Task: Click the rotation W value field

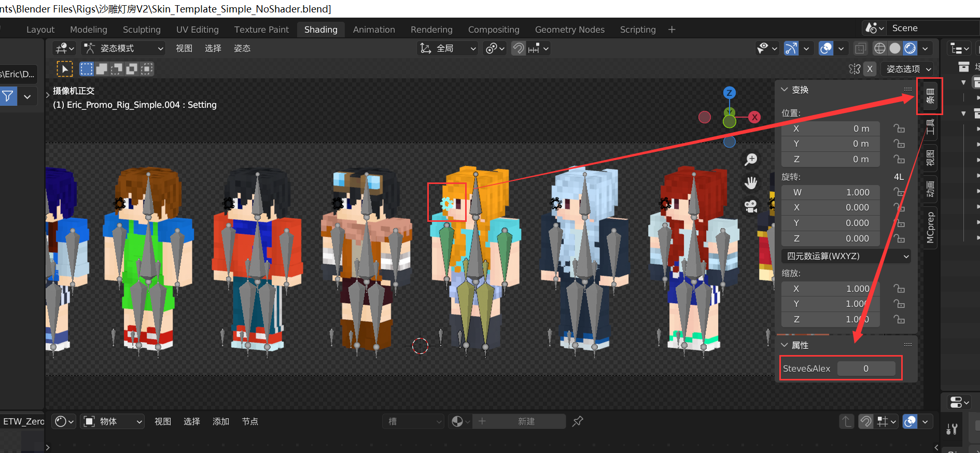Action: tap(831, 192)
